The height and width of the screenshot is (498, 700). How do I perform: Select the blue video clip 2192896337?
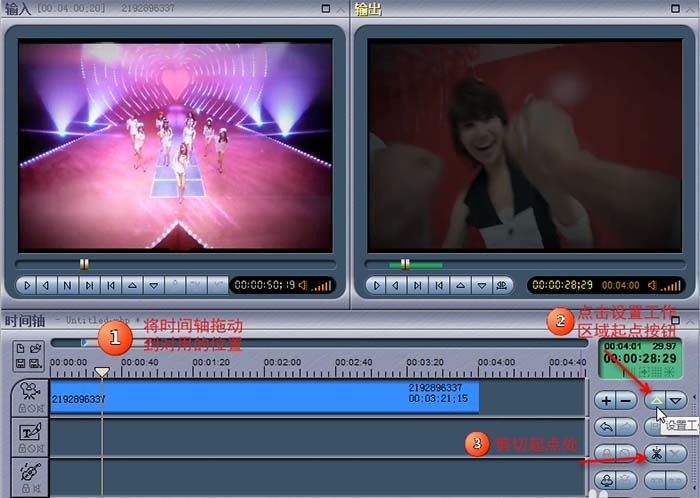point(264,397)
